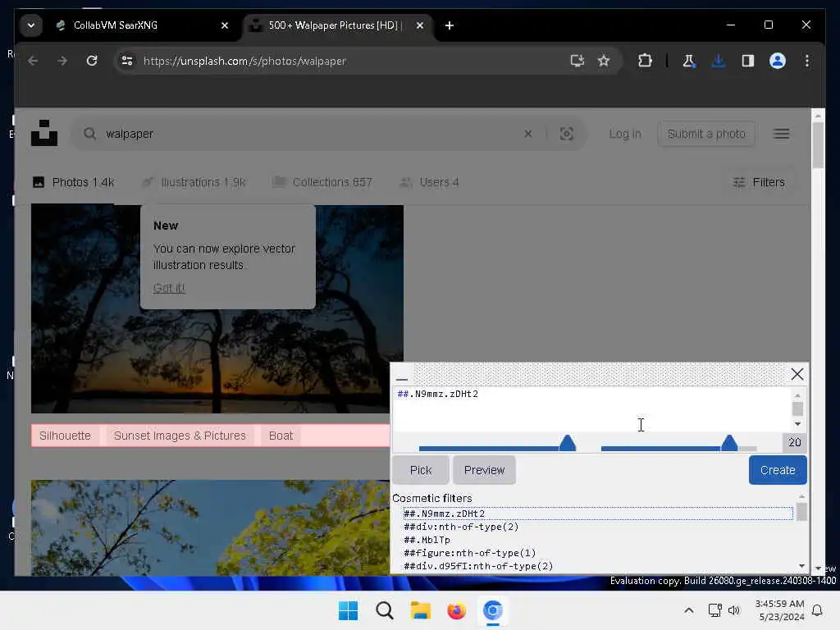
Task: Open the Chrome Labs flask icon
Action: tap(689, 61)
